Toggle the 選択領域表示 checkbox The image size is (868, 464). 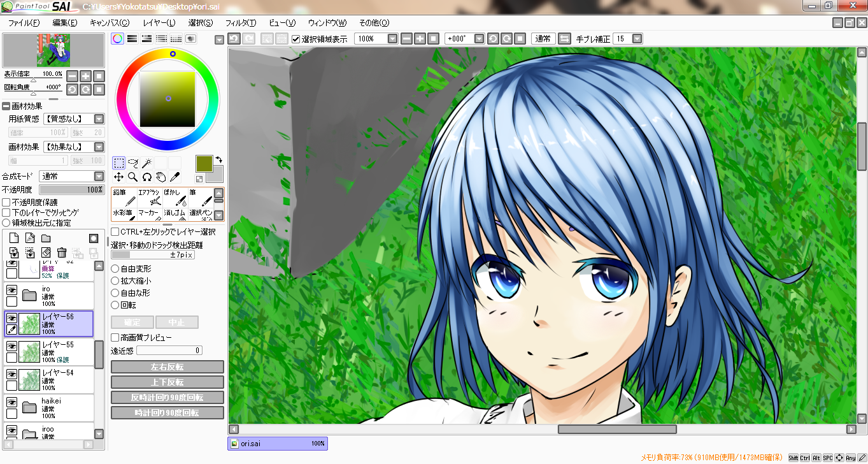coord(296,39)
